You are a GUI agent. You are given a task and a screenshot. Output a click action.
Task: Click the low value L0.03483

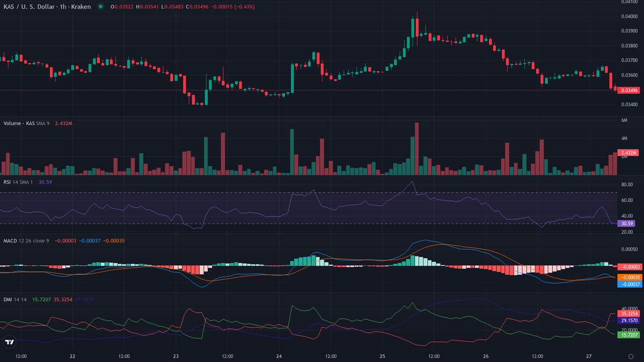point(173,6)
